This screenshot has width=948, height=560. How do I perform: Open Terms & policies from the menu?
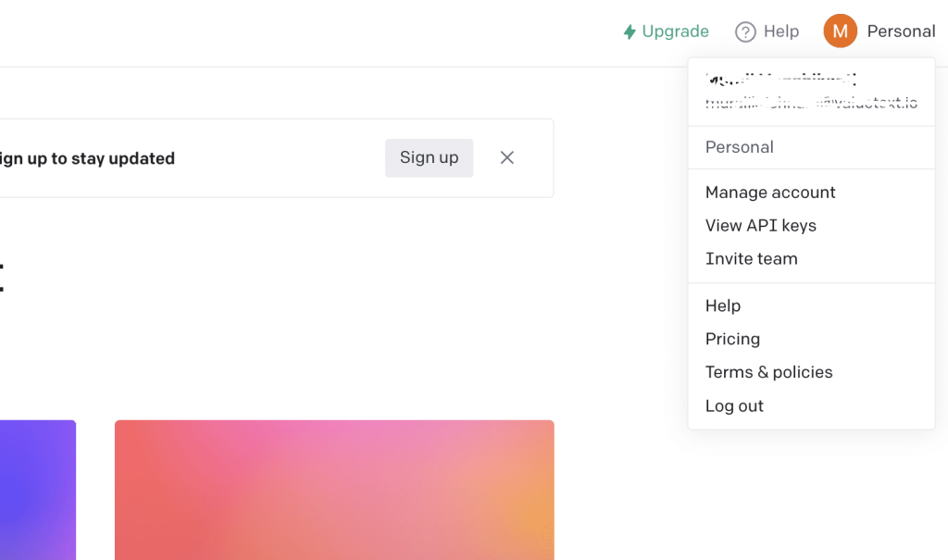click(768, 372)
